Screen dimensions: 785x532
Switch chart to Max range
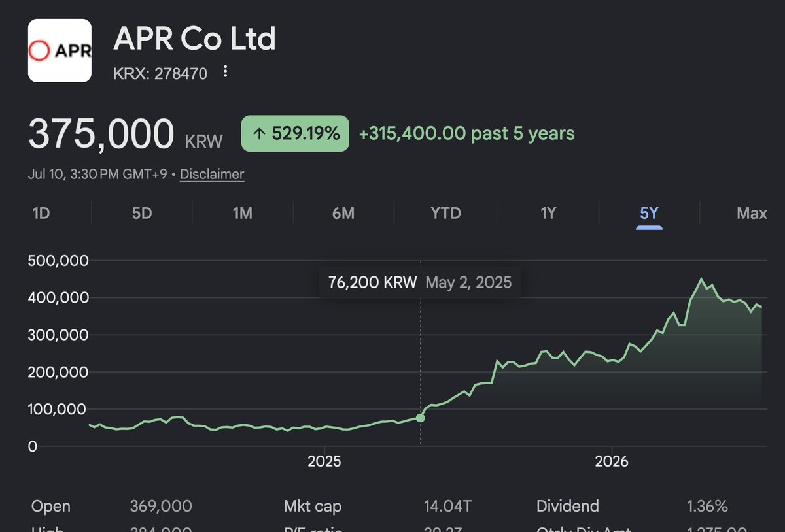tap(752, 213)
